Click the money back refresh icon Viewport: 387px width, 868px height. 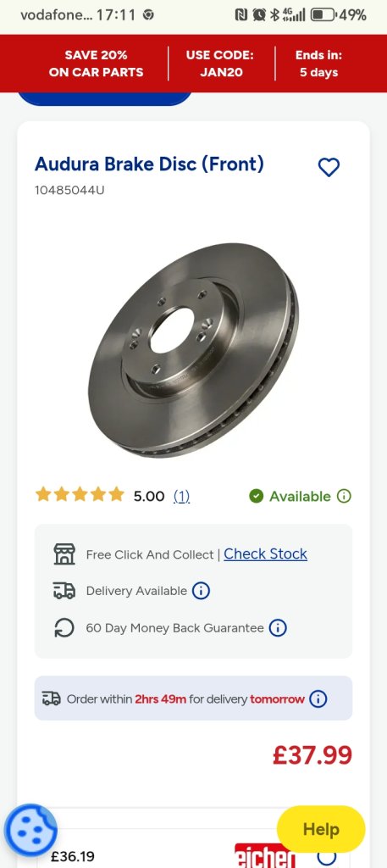click(64, 628)
